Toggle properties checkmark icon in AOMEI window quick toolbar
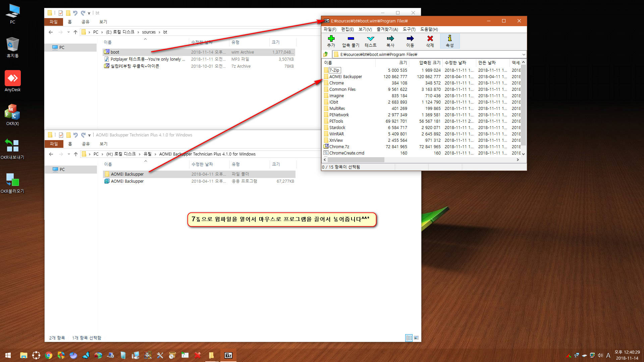This screenshot has height=362, width=644. (61, 135)
